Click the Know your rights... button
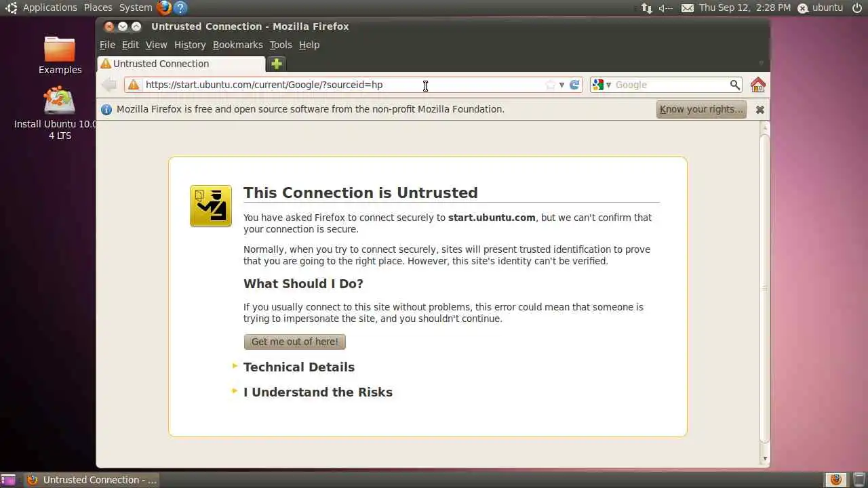 (701, 109)
